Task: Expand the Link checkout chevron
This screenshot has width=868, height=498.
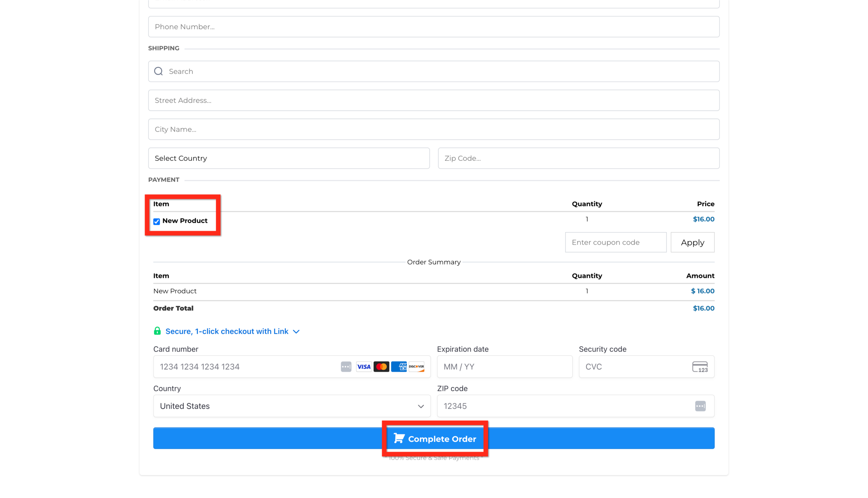Action: click(296, 331)
